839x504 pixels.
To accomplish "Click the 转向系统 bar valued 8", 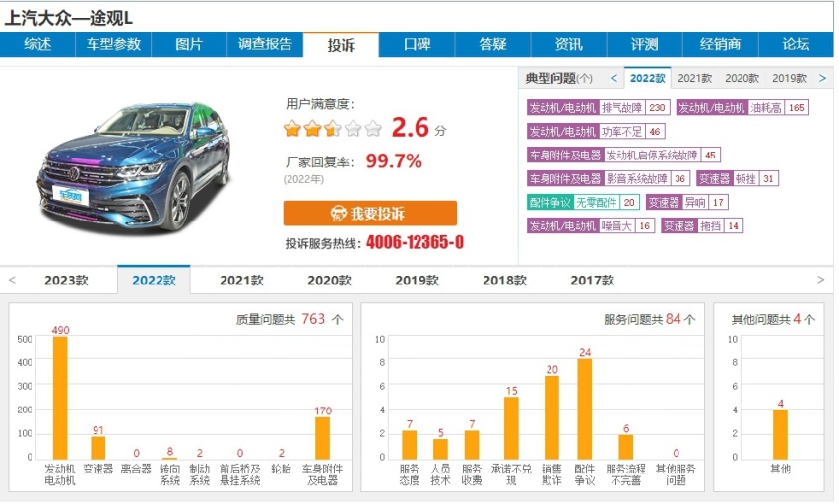I will [x=170, y=459].
